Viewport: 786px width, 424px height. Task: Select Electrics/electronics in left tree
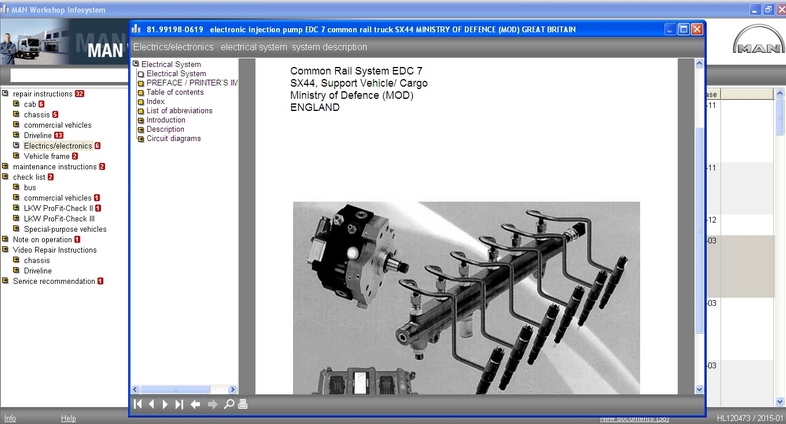pyautogui.click(x=58, y=146)
